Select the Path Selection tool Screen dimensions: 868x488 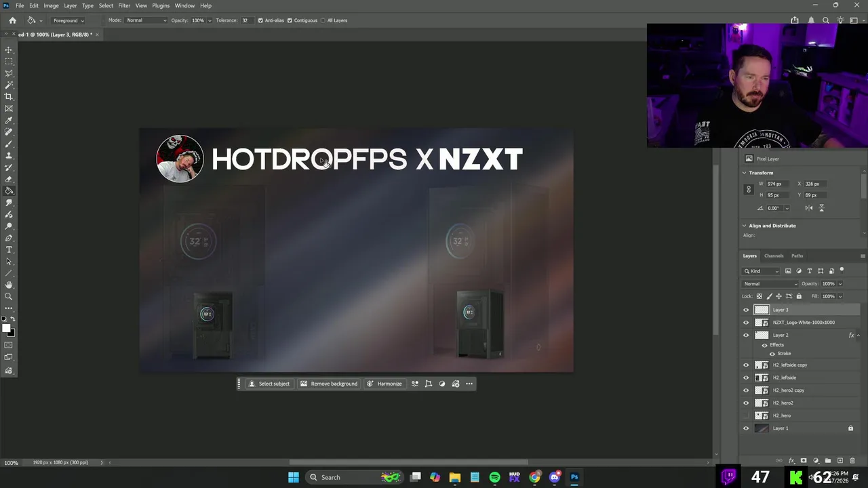(9, 262)
